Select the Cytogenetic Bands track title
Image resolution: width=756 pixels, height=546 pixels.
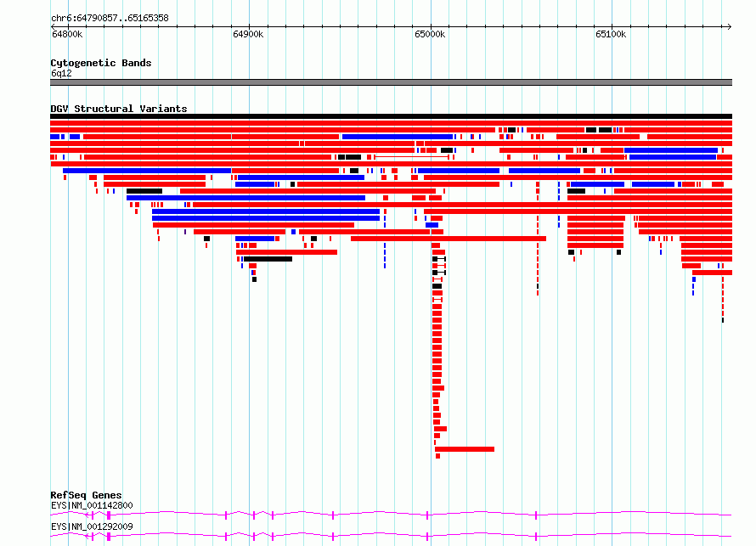tap(101, 63)
